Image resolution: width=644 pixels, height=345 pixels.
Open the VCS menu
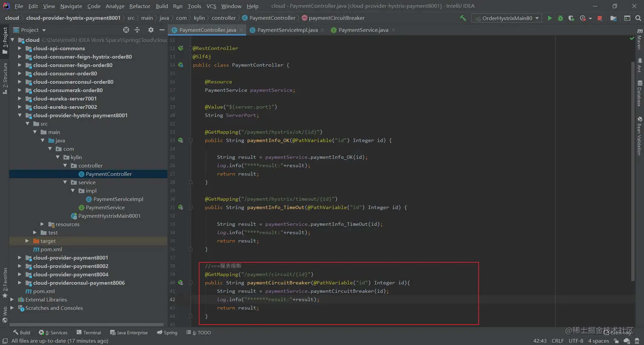pos(211,6)
